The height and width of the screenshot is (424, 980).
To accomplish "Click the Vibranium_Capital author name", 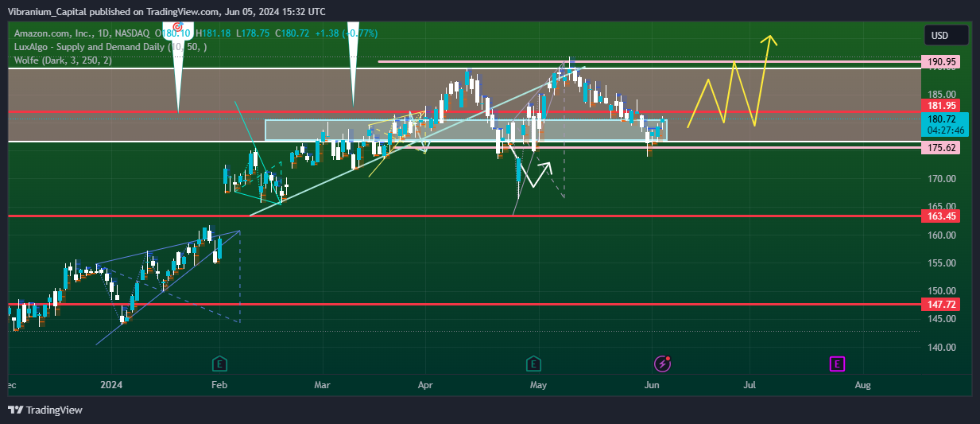I will point(49,11).
